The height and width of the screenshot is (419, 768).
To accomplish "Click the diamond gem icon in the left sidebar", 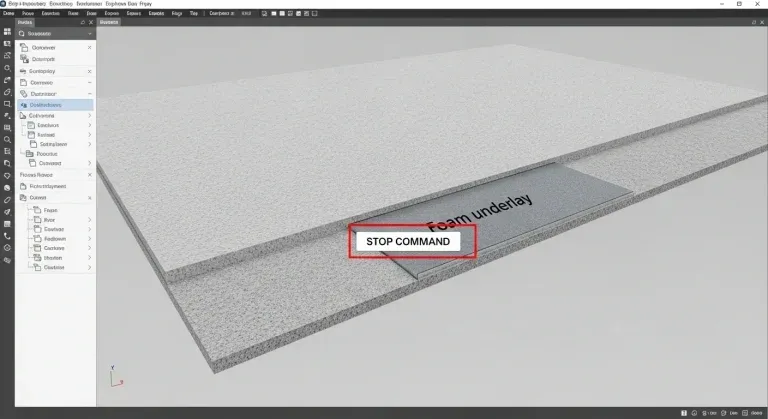I will (x=7, y=175).
